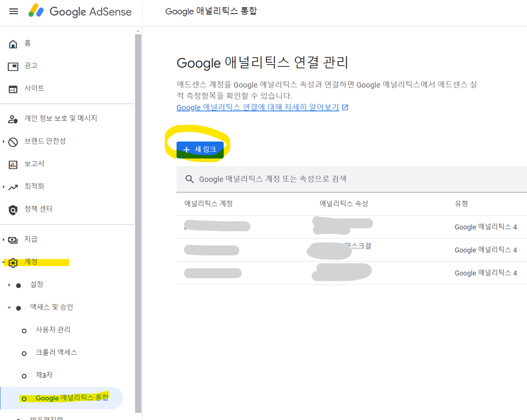Click the 설정 submenu label
This screenshot has width=527, height=420.
pos(37,285)
